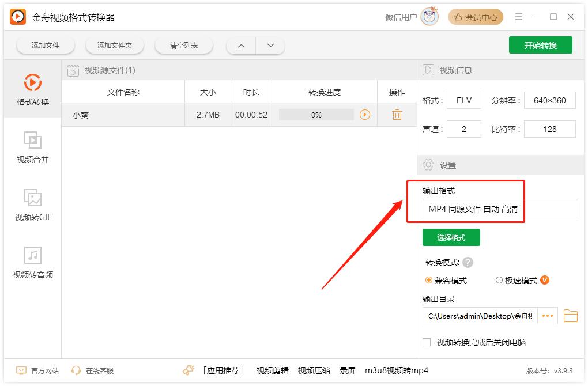Click the 开始转换 button
Screen dimensions: 588x386
pyautogui.click(x=540, y=44)
